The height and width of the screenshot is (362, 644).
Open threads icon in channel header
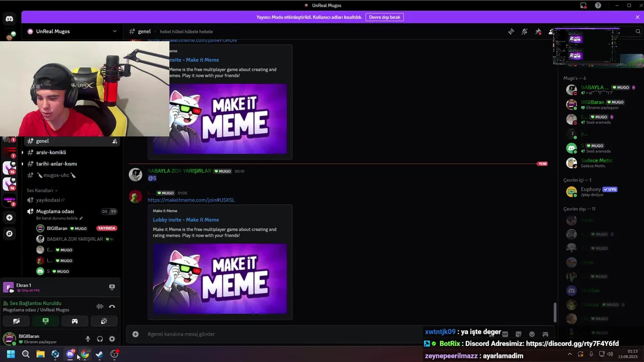(511, 31)
